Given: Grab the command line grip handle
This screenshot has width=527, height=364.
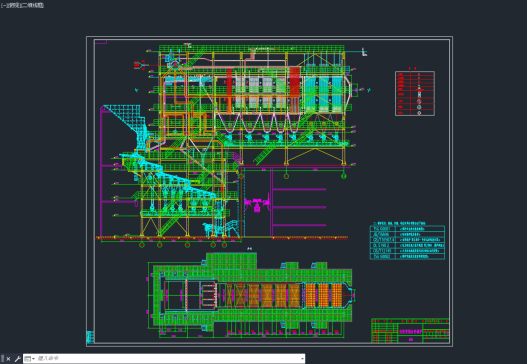Looking at the screenshot, I should tap(2, 359).
